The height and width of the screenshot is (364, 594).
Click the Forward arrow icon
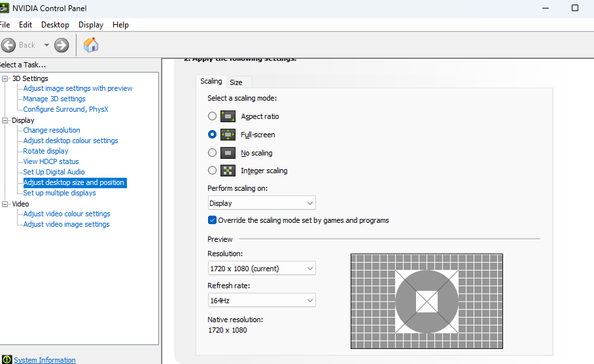tap(61, 45)
